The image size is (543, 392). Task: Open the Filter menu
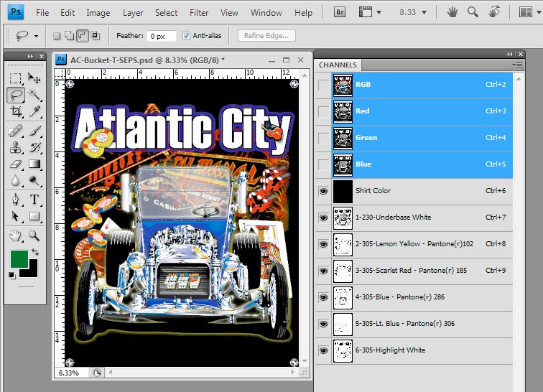[199, 12]
